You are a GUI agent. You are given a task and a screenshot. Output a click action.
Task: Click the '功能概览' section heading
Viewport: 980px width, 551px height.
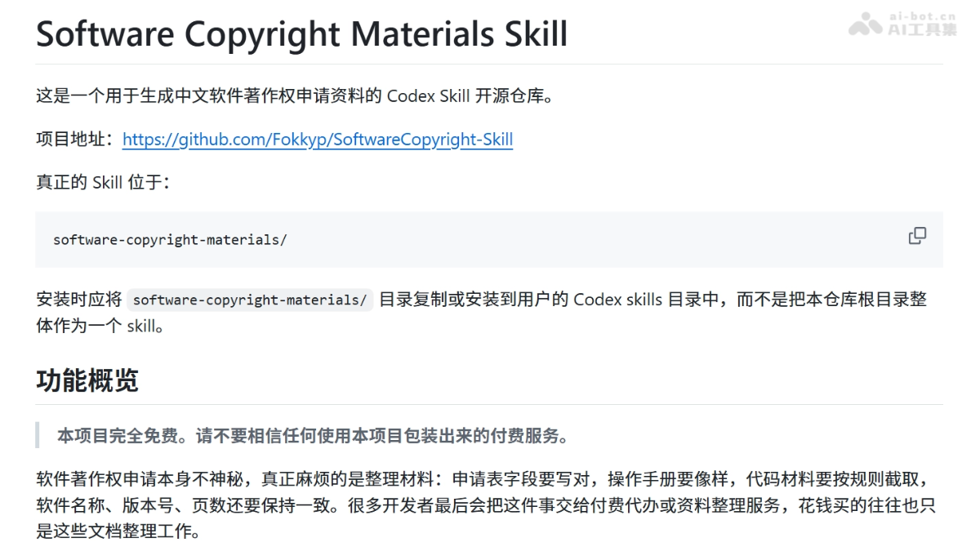tap(87, 380)
